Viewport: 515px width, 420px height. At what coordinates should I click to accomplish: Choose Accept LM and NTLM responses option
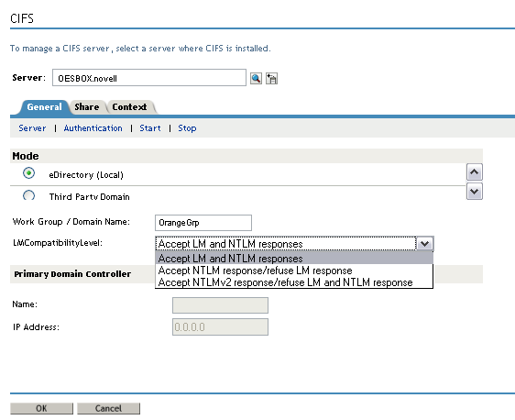pyautogui.click(x=294, y=259)
